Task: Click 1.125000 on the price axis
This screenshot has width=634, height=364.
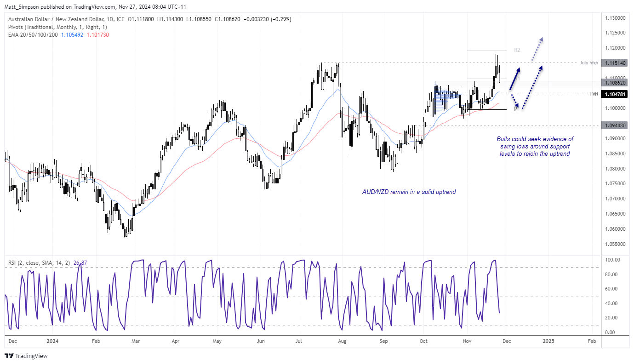Action: coord(616,33)
